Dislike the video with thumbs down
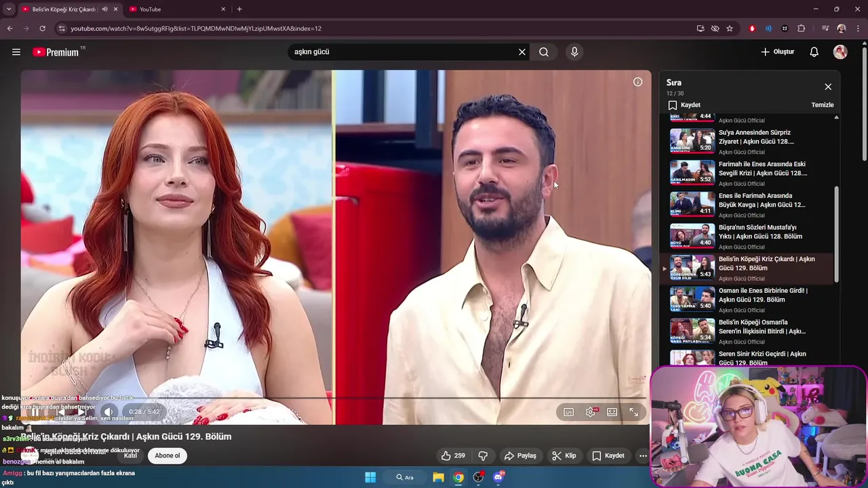Screen dimensions: 868x488 click(x=484, y=455)
